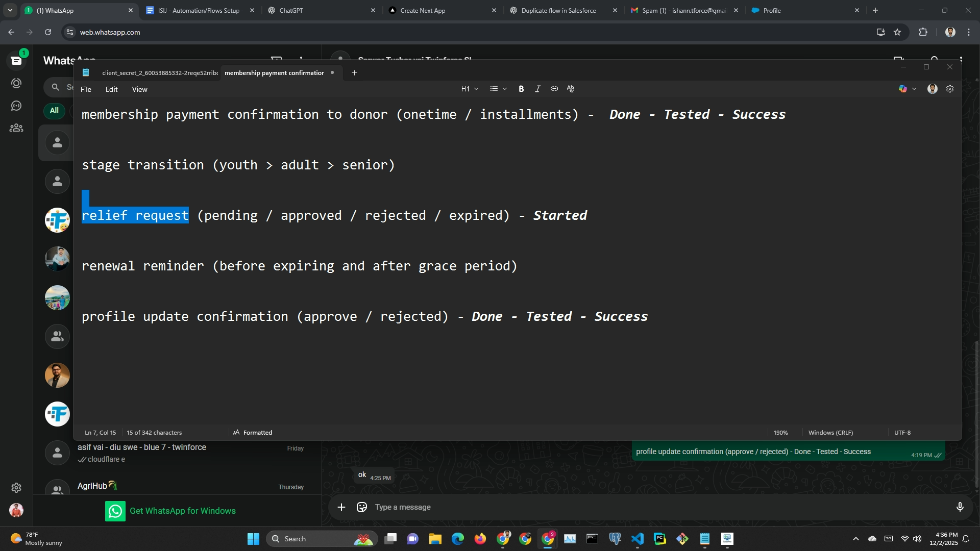Viewport: 980px width, 551px height.
Task: Toggle bold formatting in Notepad toolbar
Action: click(x=521, y=89)
